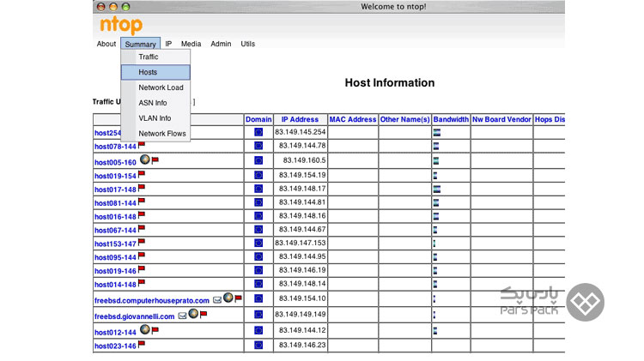Screen dimensions: 644x361
Task: Click the EU domain flag for 83.149.146.23
Action: point(258,345)
